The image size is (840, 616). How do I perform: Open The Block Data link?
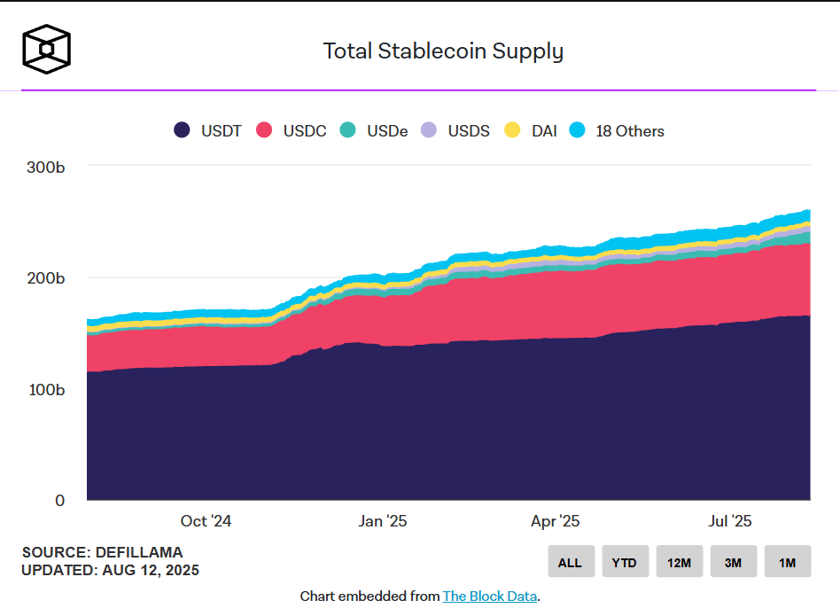click(489, 596)
